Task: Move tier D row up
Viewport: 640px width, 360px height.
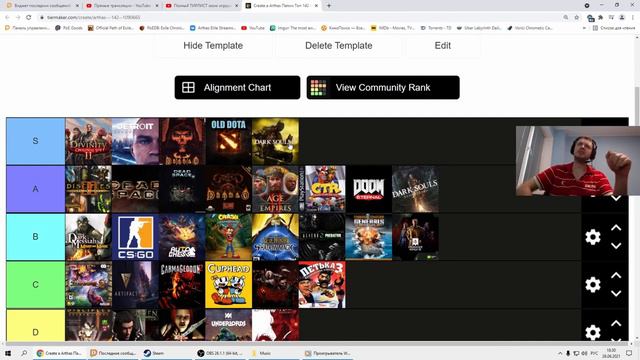Action: (x=616, y=323)
